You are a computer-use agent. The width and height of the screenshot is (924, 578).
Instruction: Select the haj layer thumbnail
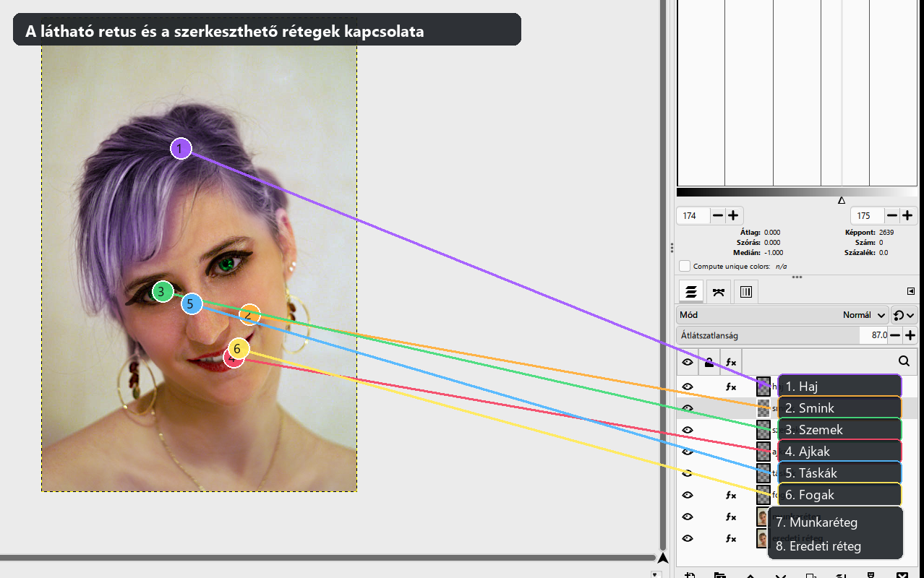point(763,387)
